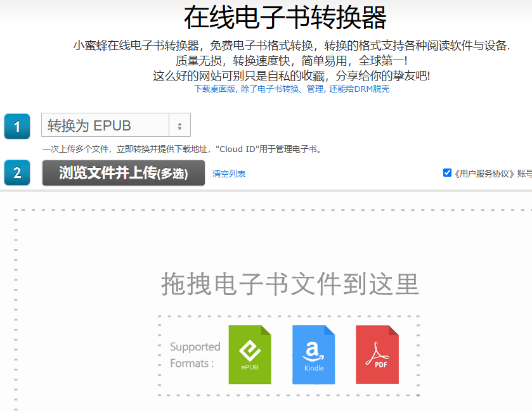
Task: Click the 清空列表 link
Action: pyautogui.click(x=229, y=174)
